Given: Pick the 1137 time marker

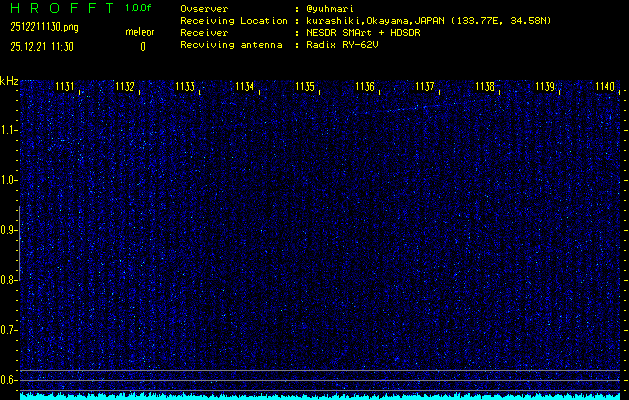Looking at the screenshot, I should point(425,87).
